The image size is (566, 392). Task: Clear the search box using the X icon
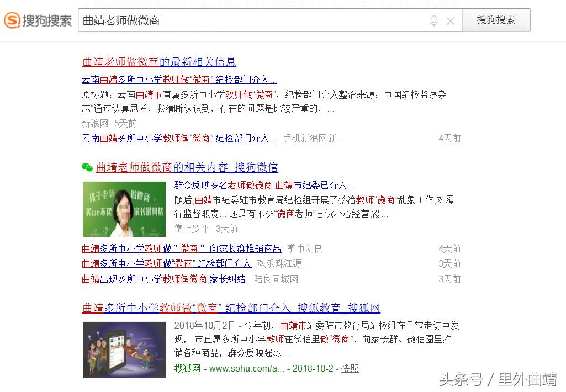point(450,20)
